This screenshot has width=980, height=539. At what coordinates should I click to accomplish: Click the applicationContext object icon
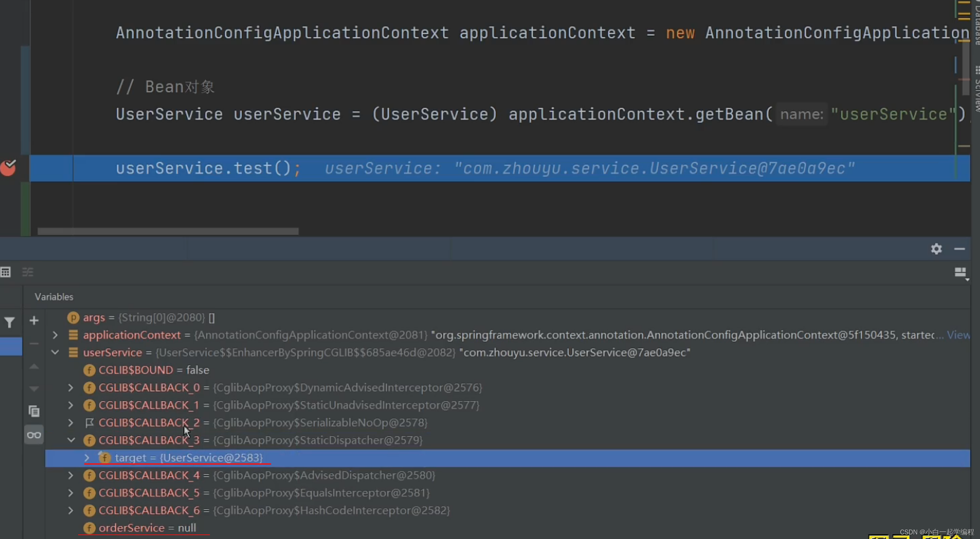tap(73, 335)
